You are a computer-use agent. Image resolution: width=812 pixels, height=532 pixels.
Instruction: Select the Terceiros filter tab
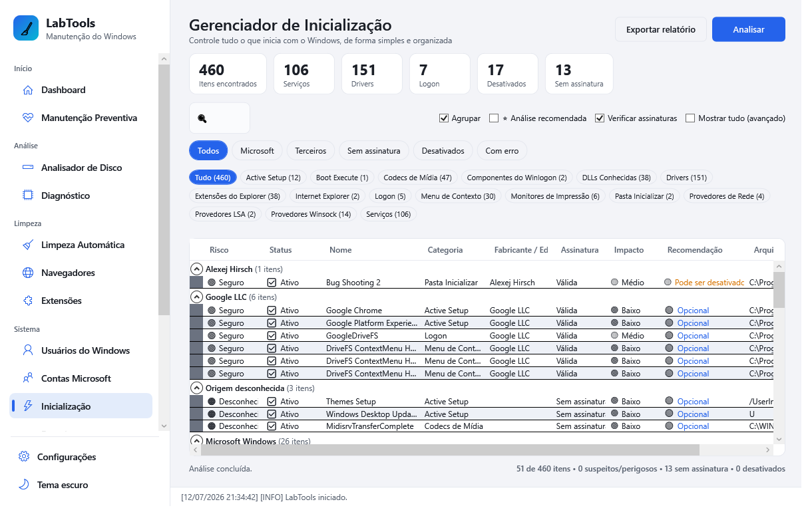coord(311,151)
